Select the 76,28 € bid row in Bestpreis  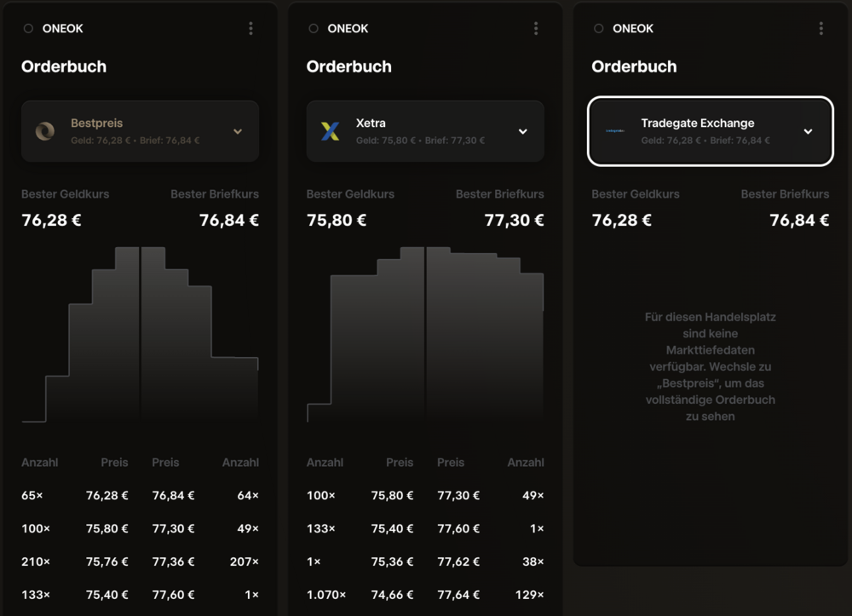[x=75, y=495]
